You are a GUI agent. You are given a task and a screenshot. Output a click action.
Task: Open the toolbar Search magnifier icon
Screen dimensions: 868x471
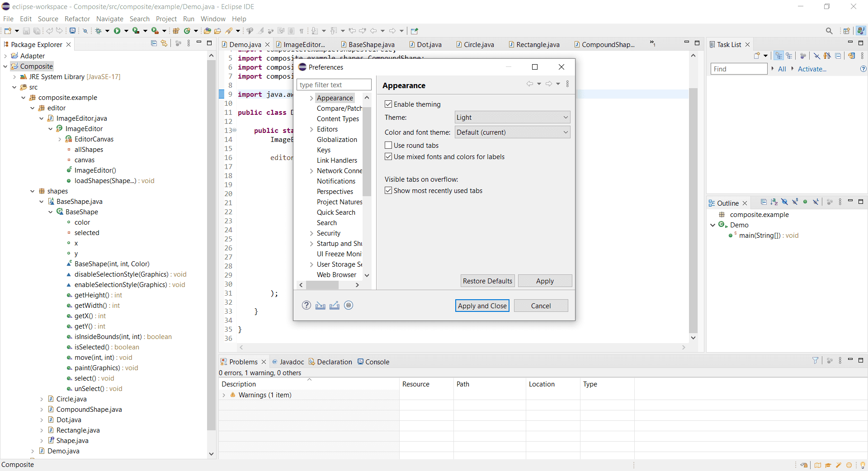pyautogui.click(x=829, y=31)
